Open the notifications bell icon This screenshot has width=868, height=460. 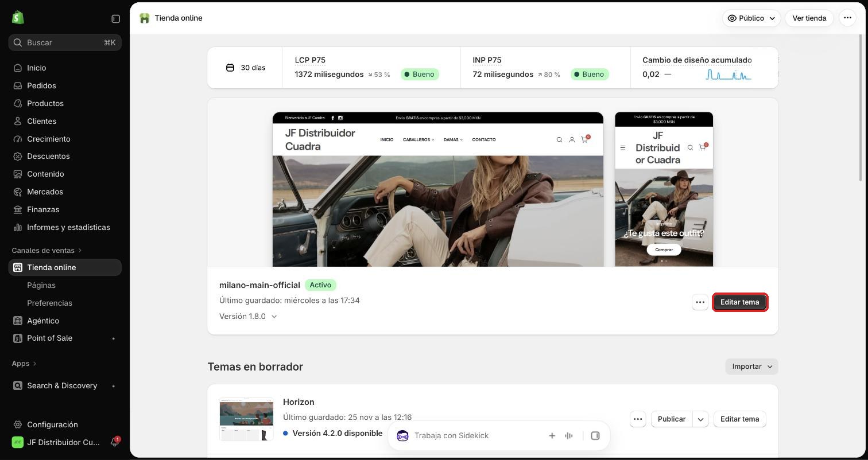tap(114, 442)
